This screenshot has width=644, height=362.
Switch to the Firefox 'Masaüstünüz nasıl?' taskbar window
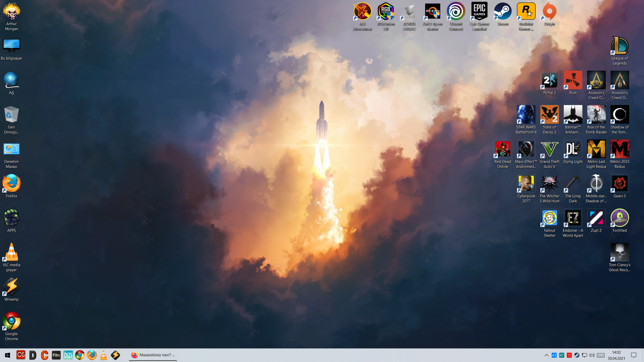pyautogui.click(x=153, y=355)
